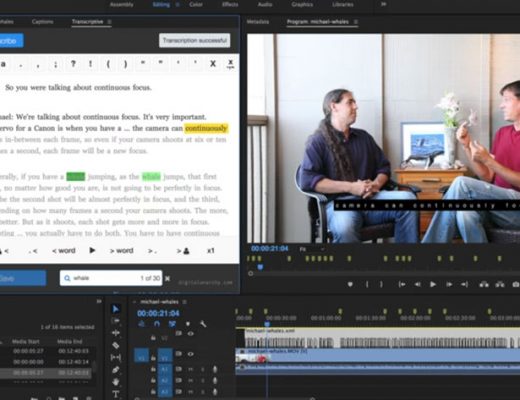The image size is (520, 400).
Task: Select the Ripple Edit tool
Action: tap(116, 333)
